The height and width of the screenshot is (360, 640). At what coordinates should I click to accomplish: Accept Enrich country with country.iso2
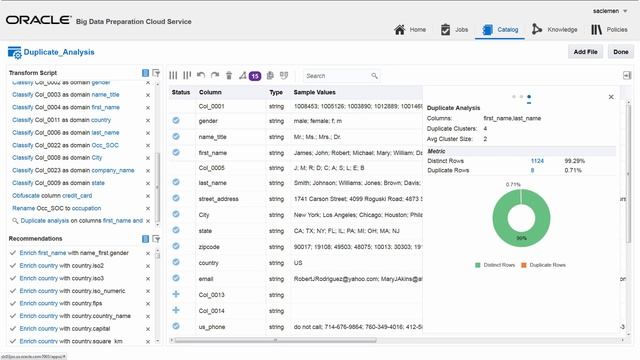click(13, 266)
